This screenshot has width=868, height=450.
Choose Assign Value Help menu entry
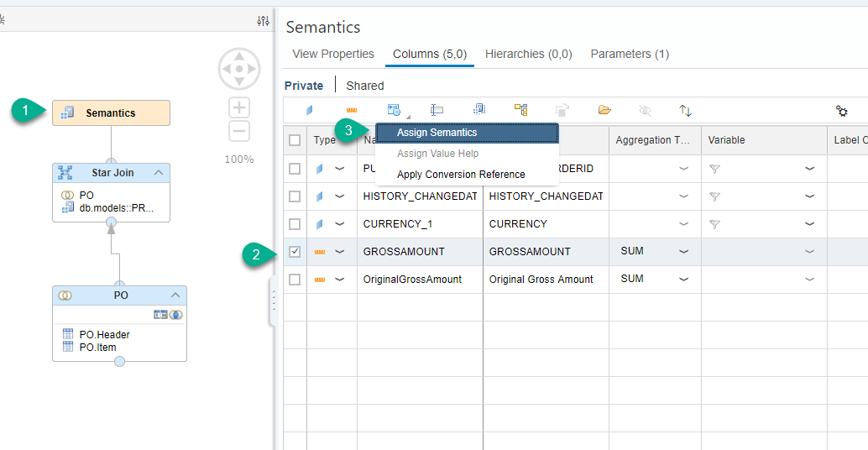coord(467,154)
